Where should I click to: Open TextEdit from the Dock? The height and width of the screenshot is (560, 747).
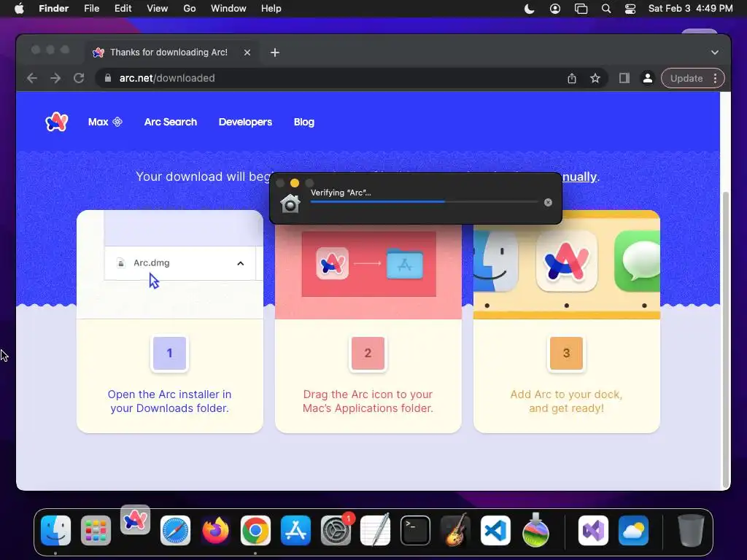tap(376, 530)
